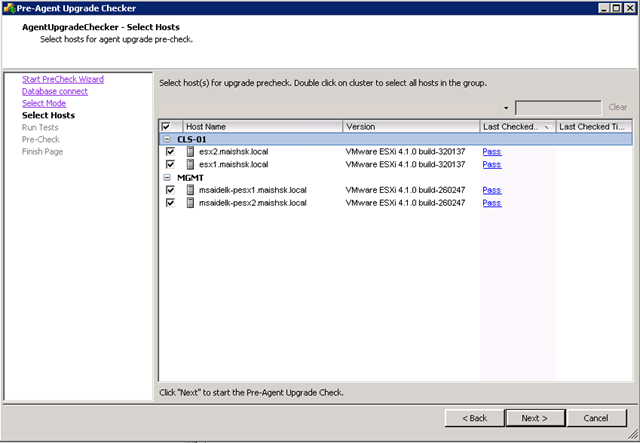This screenshot has width=640, height=443.
Task: Select the MGMT cluster row
Action: pos(396,177)
